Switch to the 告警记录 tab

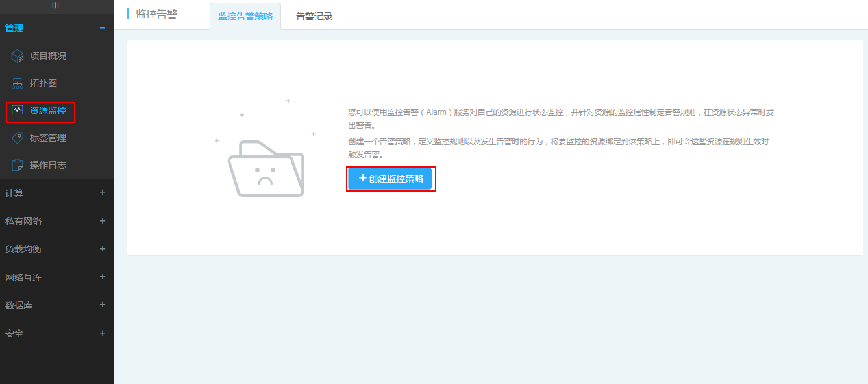coord(314,16)
